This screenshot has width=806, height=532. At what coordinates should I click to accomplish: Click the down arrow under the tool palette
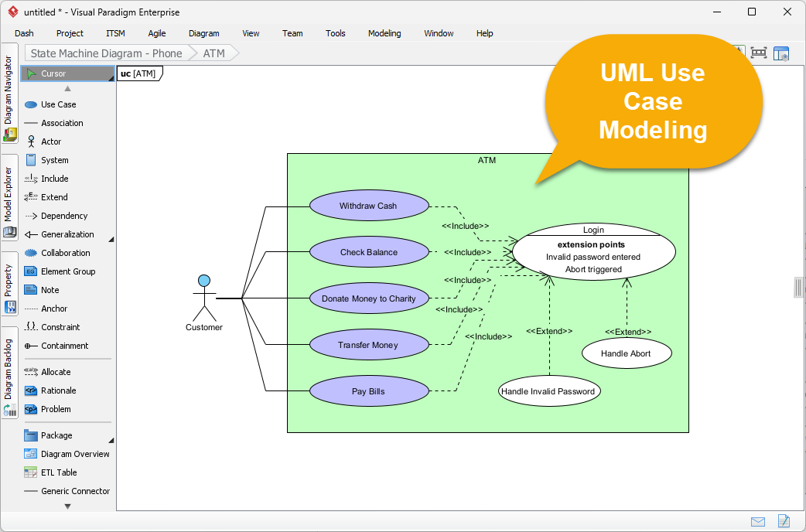pyautogui.click(x=67, y=506)
